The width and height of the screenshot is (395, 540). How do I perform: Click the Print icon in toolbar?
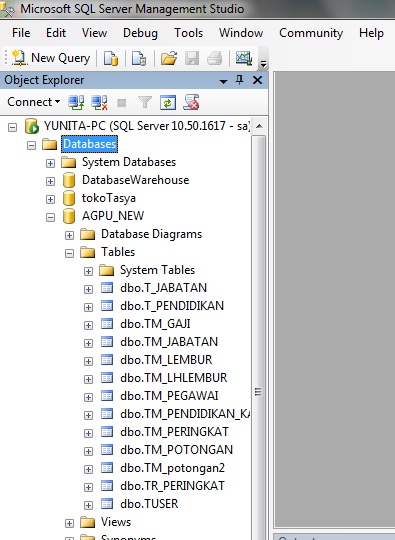click(x=215, y=58)
